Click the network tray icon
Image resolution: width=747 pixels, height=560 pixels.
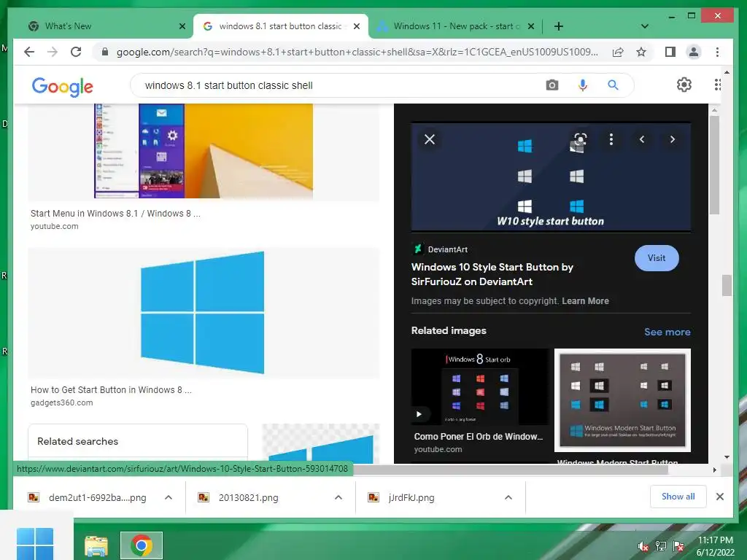[661, 546]
